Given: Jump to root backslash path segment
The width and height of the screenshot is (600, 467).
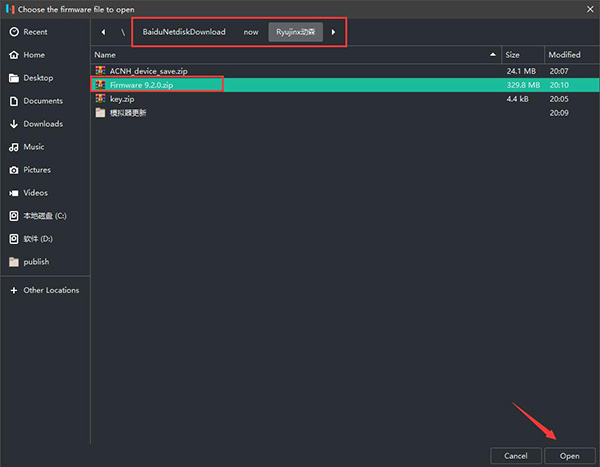Looking at the screenshot, I should (x=123, y=32).
